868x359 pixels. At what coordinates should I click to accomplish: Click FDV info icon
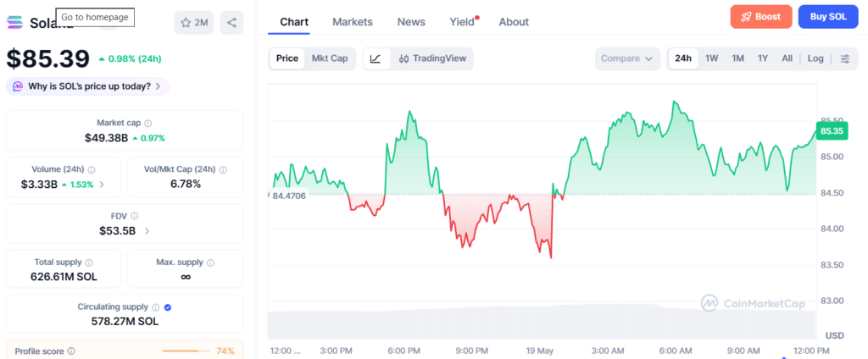pos(135,216)
